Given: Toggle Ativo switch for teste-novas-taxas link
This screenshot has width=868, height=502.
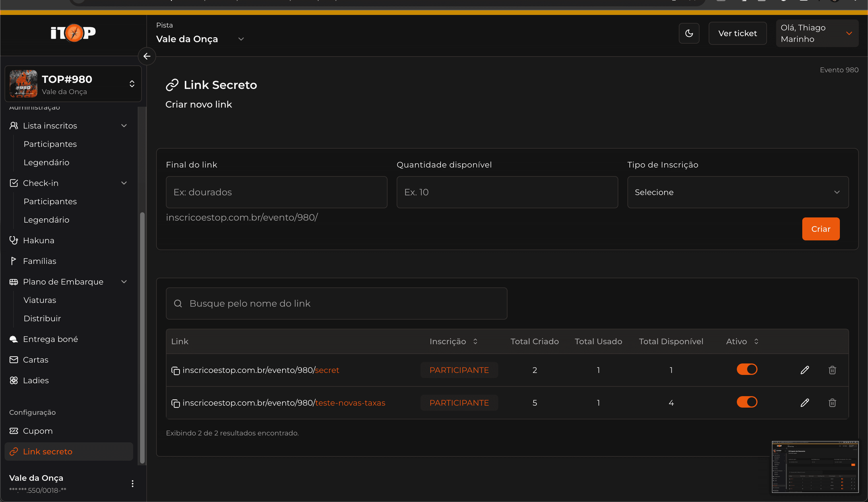Looking at the screenshot, I should (x=747, y=402).
